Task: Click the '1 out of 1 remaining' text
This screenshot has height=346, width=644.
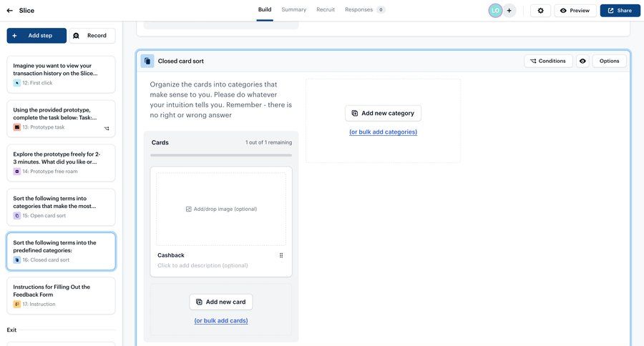Action: tap(268, 142)
